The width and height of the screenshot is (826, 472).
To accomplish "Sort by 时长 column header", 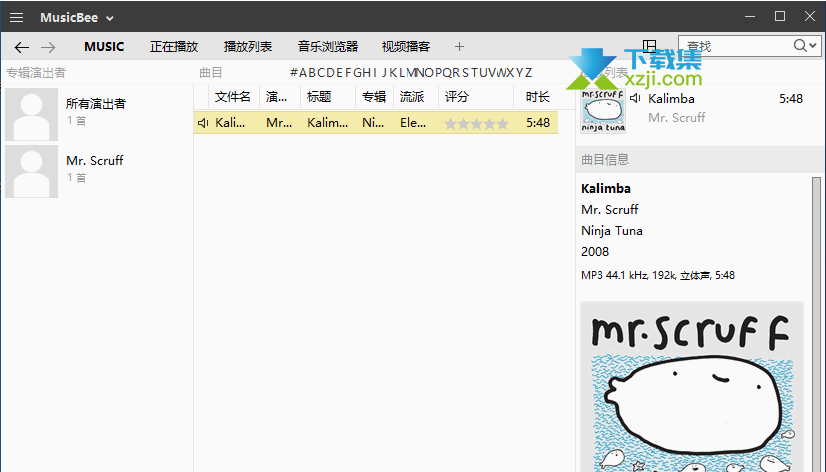I will [x=537, y=97].
